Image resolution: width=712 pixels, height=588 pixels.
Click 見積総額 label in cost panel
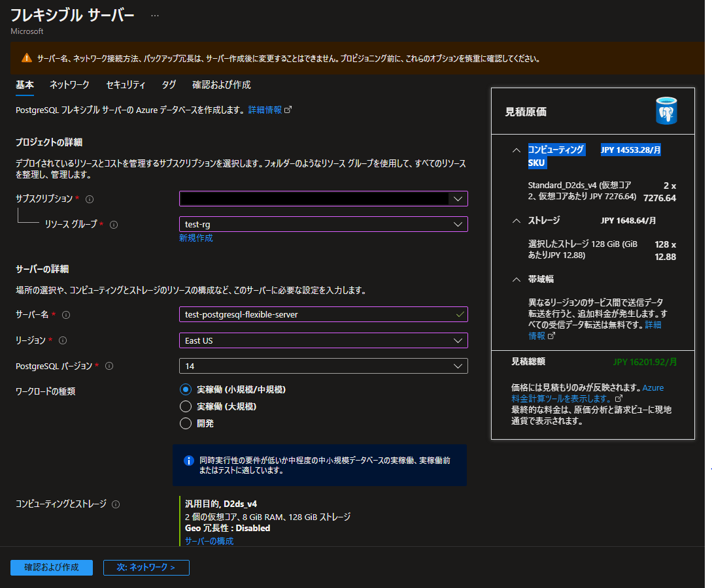coord(528,361)
